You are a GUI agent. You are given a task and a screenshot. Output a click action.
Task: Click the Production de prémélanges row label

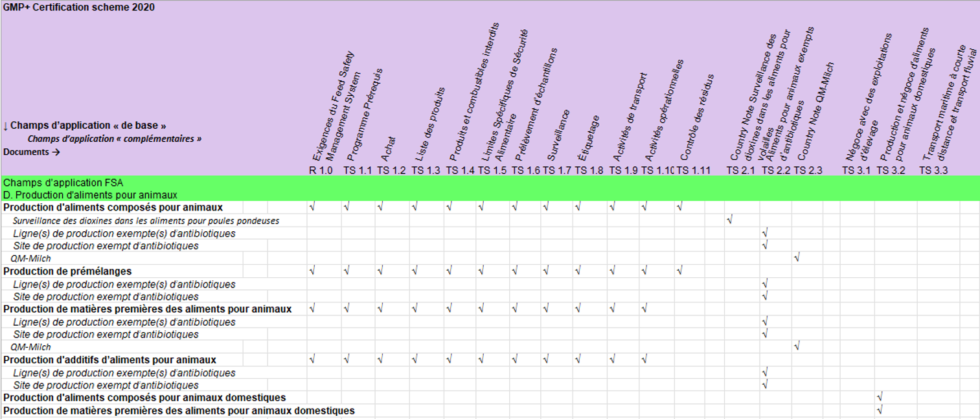(67, 271)
